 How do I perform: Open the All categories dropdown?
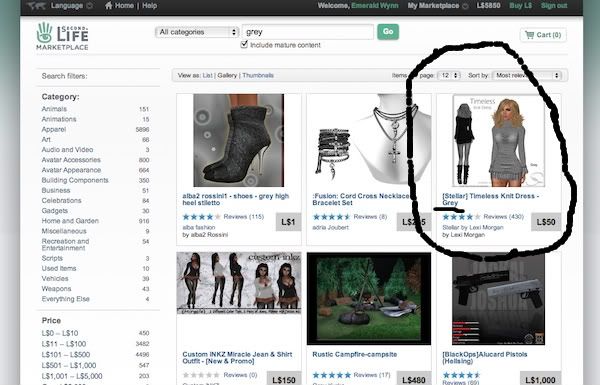197,32
